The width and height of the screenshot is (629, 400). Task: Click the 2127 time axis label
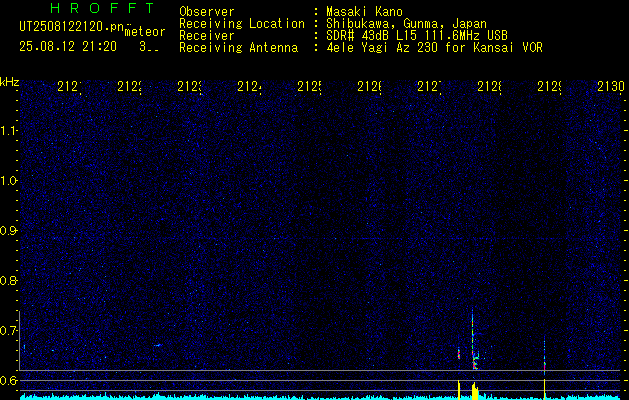coord(429,87)
